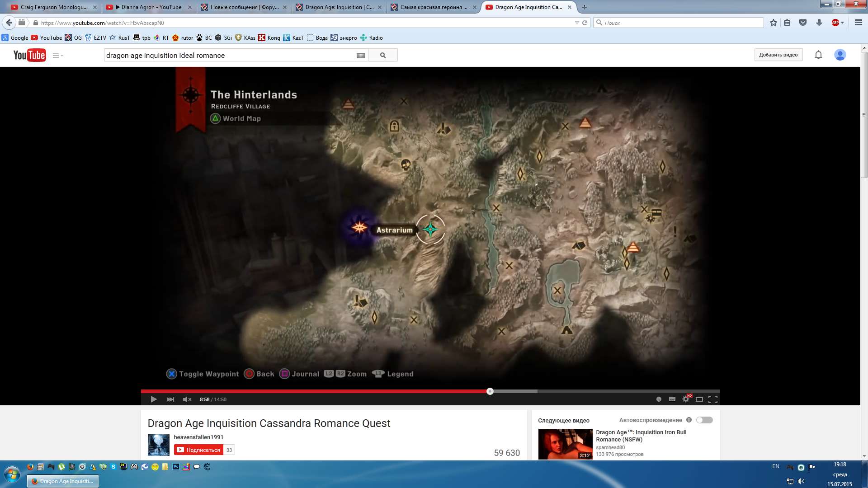Skip to the next video

170,399
